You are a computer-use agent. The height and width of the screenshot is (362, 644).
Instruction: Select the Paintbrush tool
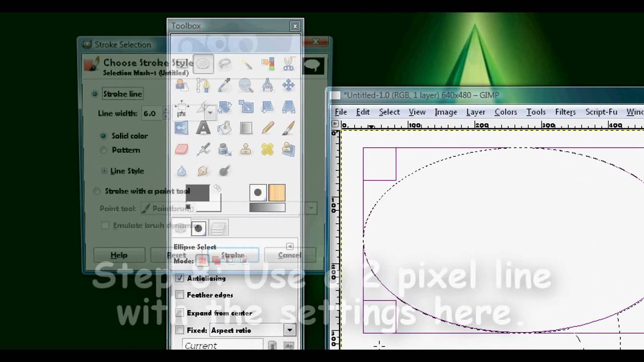pyautogui.click(x=289, y=128)
